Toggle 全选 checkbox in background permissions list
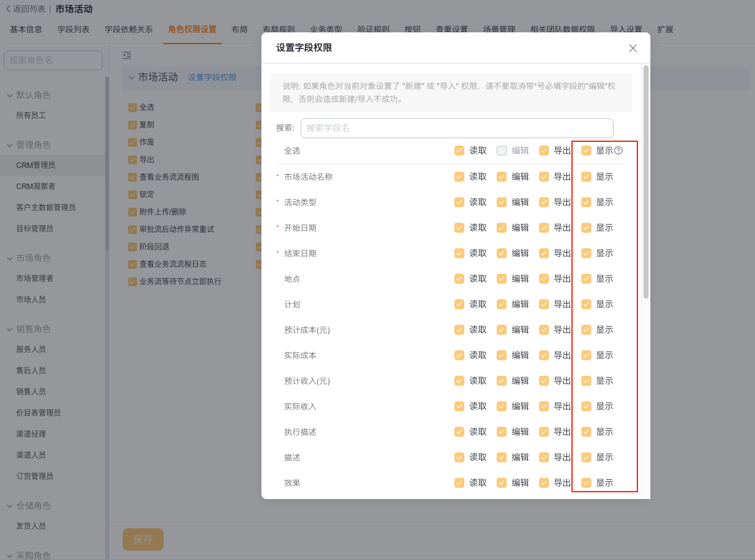 pyautogui.click(x=133, y=108)
